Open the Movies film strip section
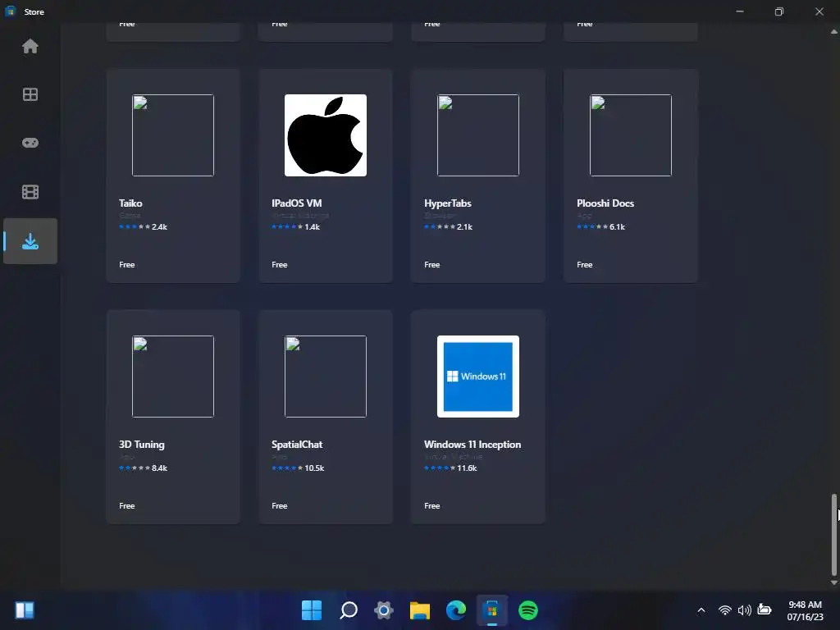Viewport: 840px width, 630px height. [30, 192]
